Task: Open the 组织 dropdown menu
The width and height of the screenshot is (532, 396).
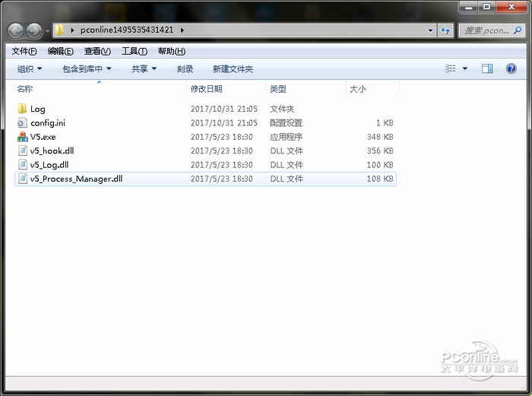Action: [30, 69]
